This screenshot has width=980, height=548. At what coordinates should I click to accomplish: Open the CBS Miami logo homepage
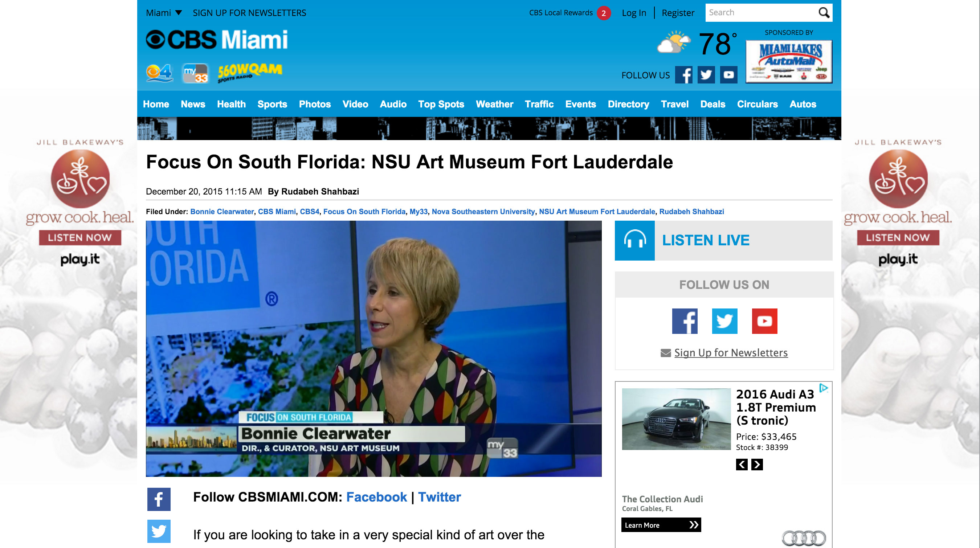click(217, 40)
